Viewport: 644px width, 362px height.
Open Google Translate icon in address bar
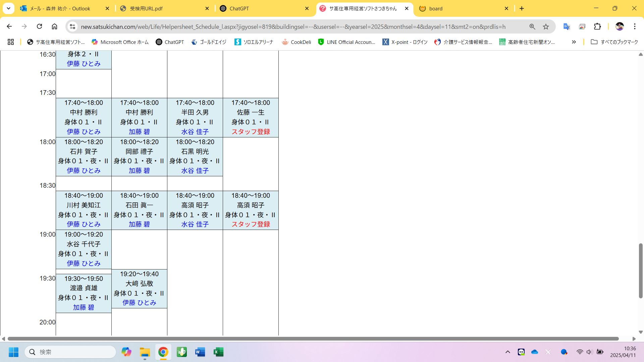tap(567, 26)
